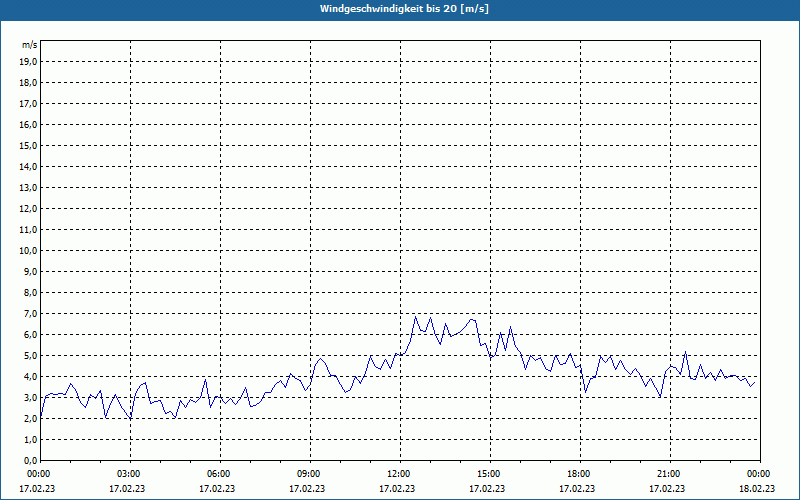Click the y-axis label "10,0"
Viewport: 800px width, 500px height.
[28, 251]
